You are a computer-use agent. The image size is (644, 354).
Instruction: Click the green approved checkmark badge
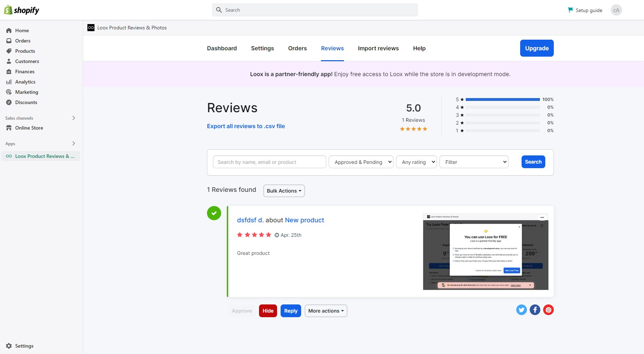pyautogui.click(x=214, y=213)
